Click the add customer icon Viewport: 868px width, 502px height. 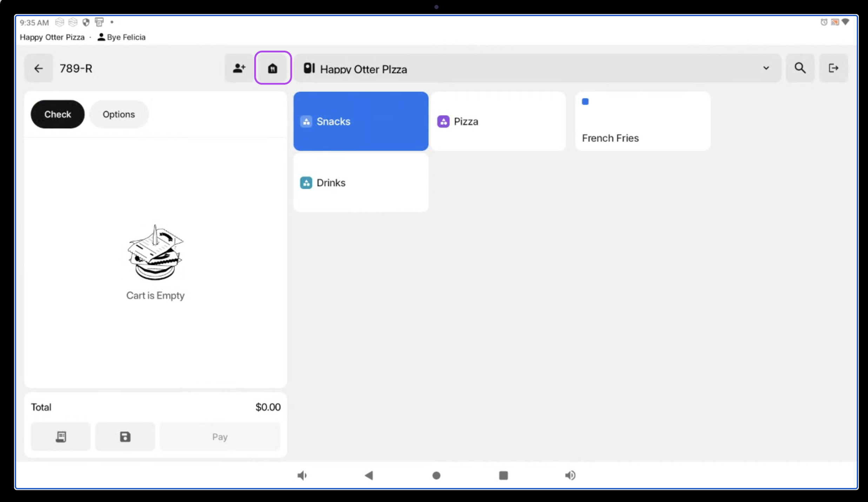239,68
